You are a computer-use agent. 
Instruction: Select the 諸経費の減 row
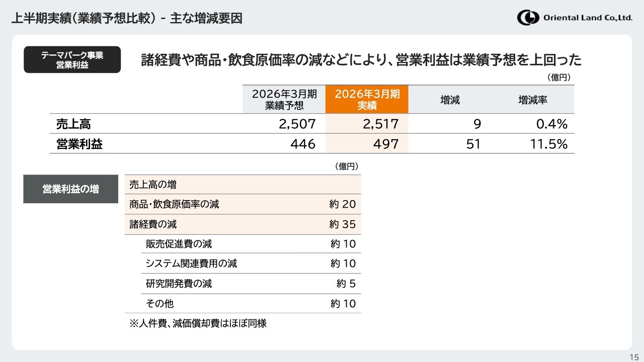(153, 224)
